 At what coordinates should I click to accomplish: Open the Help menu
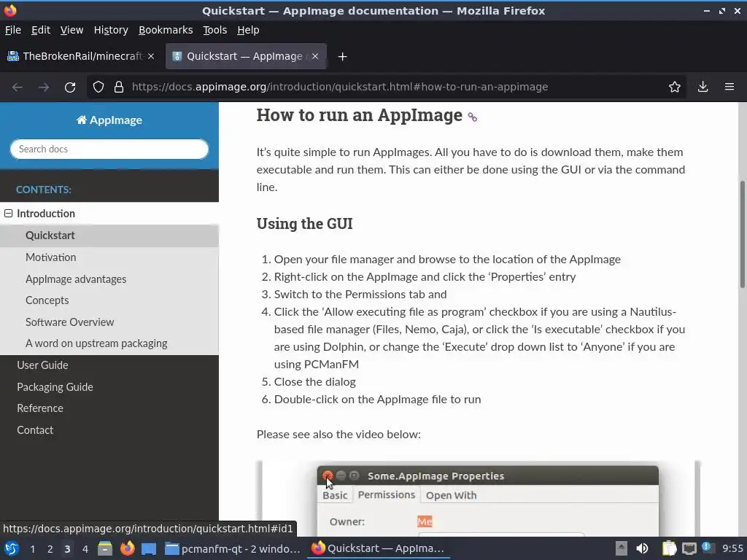click(248, 30)
